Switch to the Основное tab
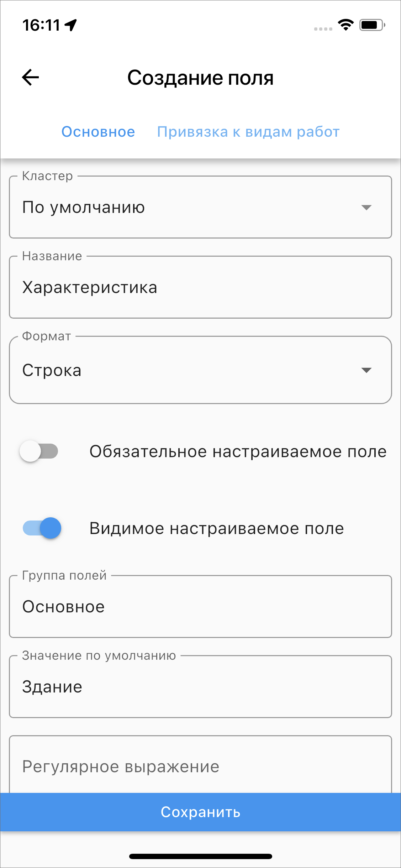401x868 pixels. pos(98,132)
